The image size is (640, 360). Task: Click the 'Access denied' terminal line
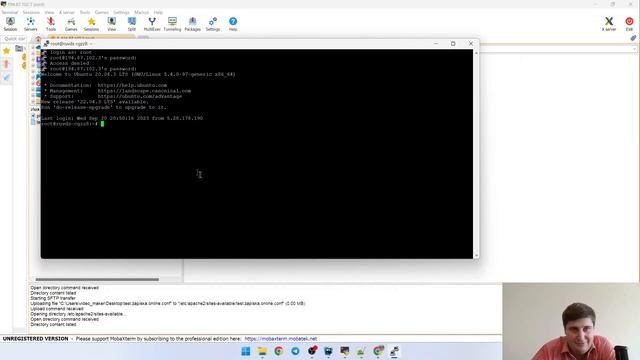69,63
